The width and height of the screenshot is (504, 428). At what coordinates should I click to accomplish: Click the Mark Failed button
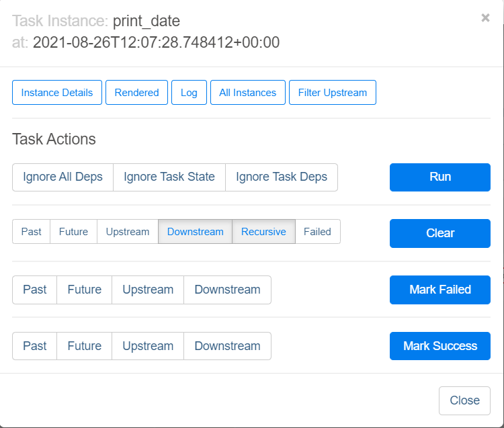(x=440, y=290)
